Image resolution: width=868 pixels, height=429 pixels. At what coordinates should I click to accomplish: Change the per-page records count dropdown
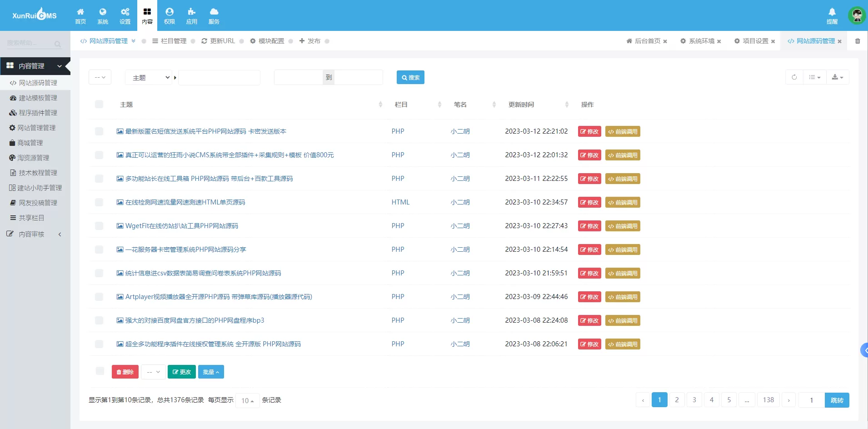pyautogui.click(x=247, y=400)
